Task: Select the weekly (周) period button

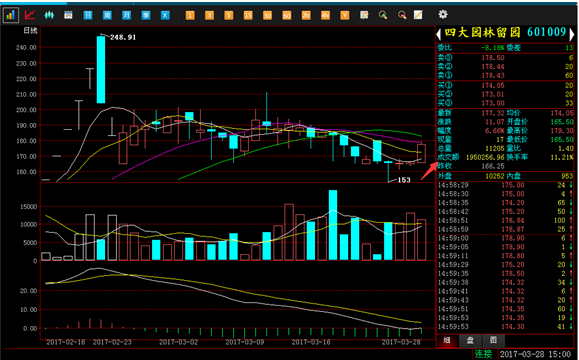Action: coord(107,15)
